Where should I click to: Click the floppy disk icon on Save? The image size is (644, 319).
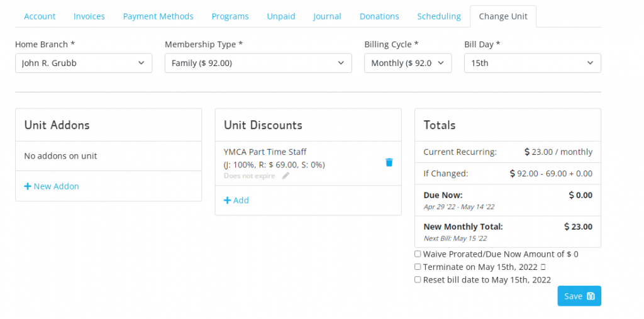pos(591,296)
